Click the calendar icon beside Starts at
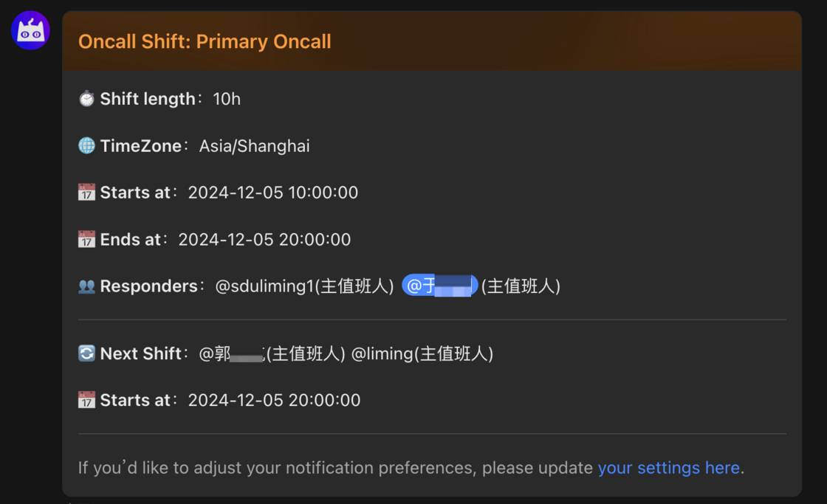Screen dimensions: 827x504 click(x=86, y=192)
